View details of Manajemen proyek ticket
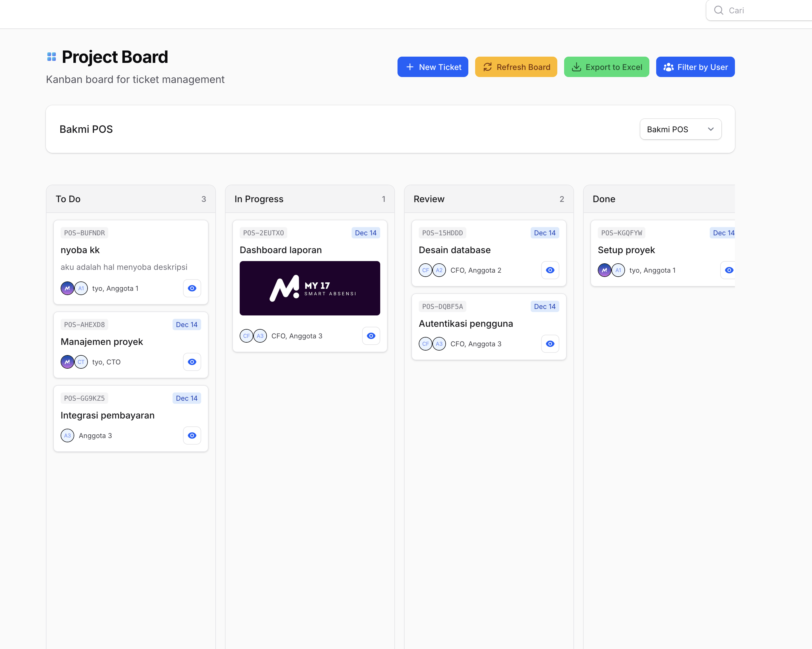Screen dimensions: 812x649 click(x=192, y=362)
